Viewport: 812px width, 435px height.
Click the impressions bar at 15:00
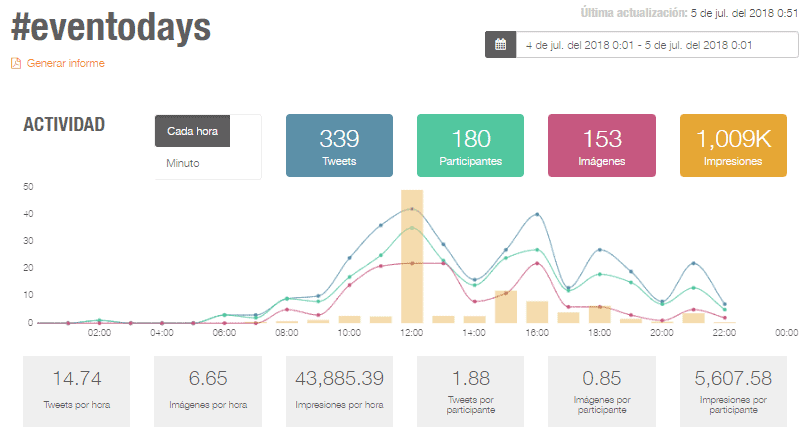[x=506, y=307]
